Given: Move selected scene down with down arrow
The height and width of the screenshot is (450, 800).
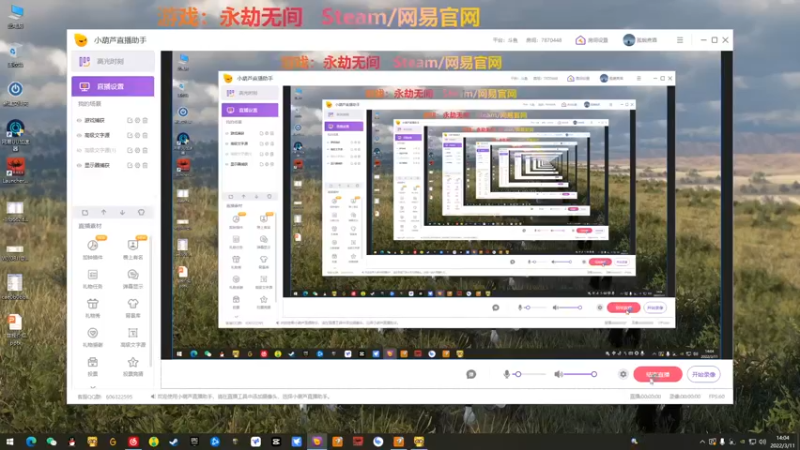Looking at the screenshot, I should [x=122, y=212].
